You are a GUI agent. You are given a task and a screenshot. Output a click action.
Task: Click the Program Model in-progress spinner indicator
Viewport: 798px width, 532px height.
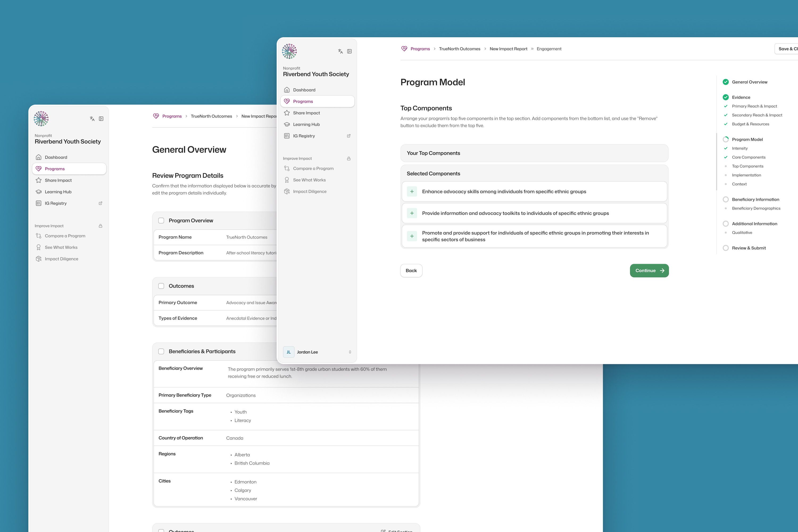(x=726, y=139)
